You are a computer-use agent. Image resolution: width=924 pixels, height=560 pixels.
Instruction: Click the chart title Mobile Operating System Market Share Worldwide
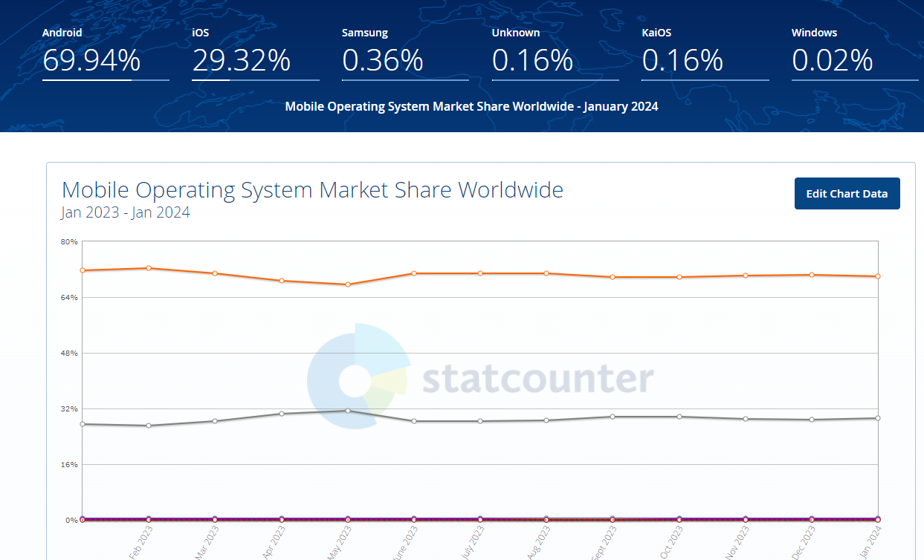click(x=312, y=190)
